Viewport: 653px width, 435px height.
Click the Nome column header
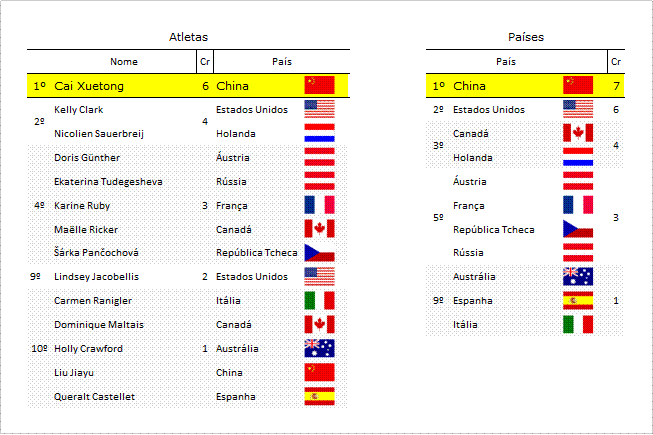(x=124, y=62)
